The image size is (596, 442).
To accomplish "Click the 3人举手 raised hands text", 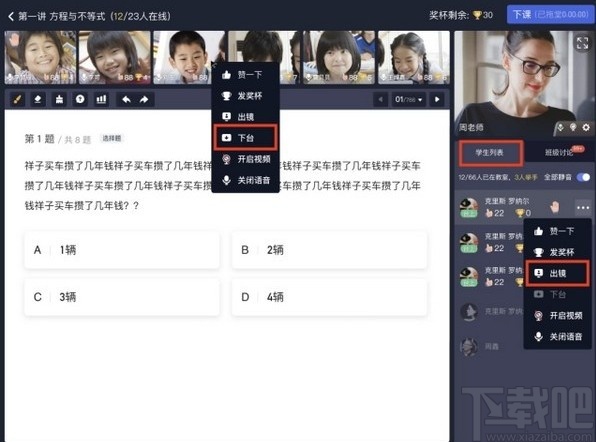I will coord(526,177).
